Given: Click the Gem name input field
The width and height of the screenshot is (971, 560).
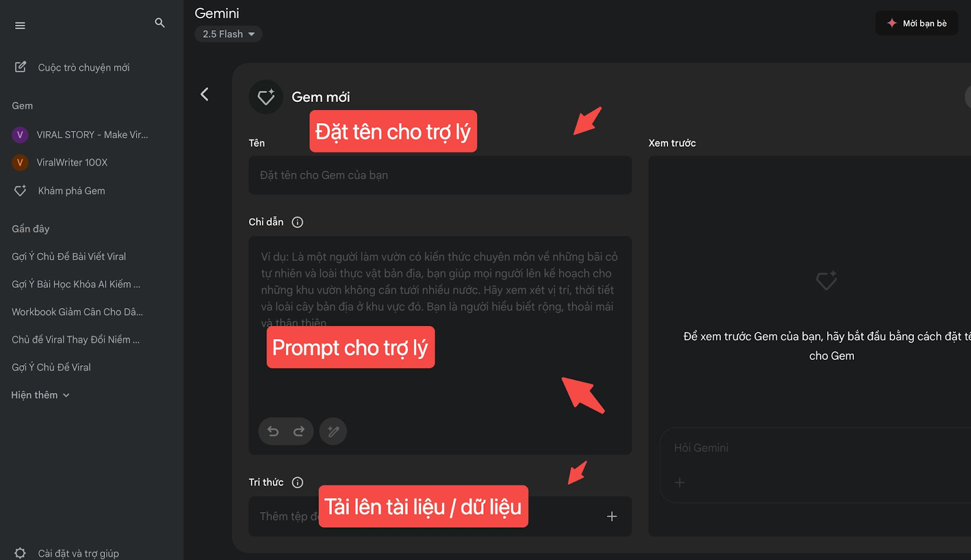Looking at the screenshot, I should (x=440, y=175).
